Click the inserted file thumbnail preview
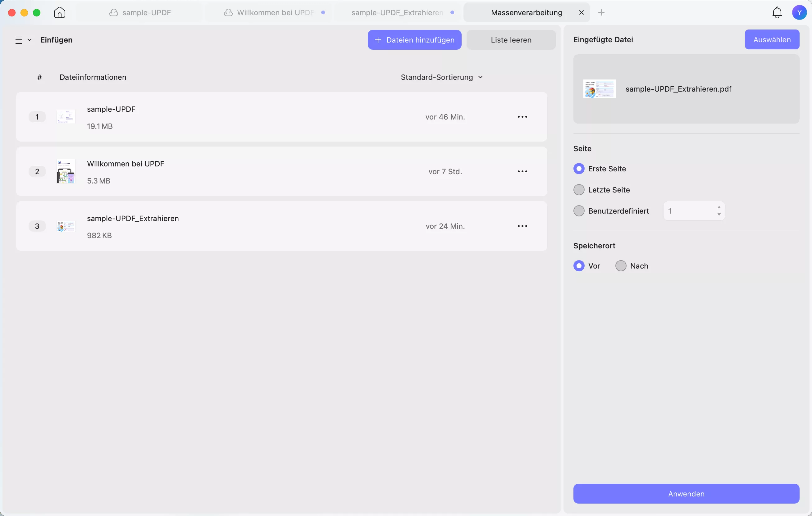The width and height of the screenshot is (812, 516). click(599, 89)
